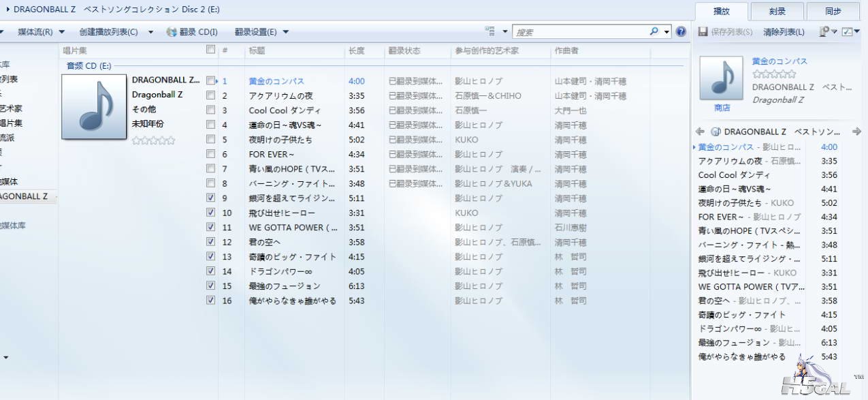Go to the next list with the right arrow
Viewport: 868px width, 400px height.
click(856, 131)
